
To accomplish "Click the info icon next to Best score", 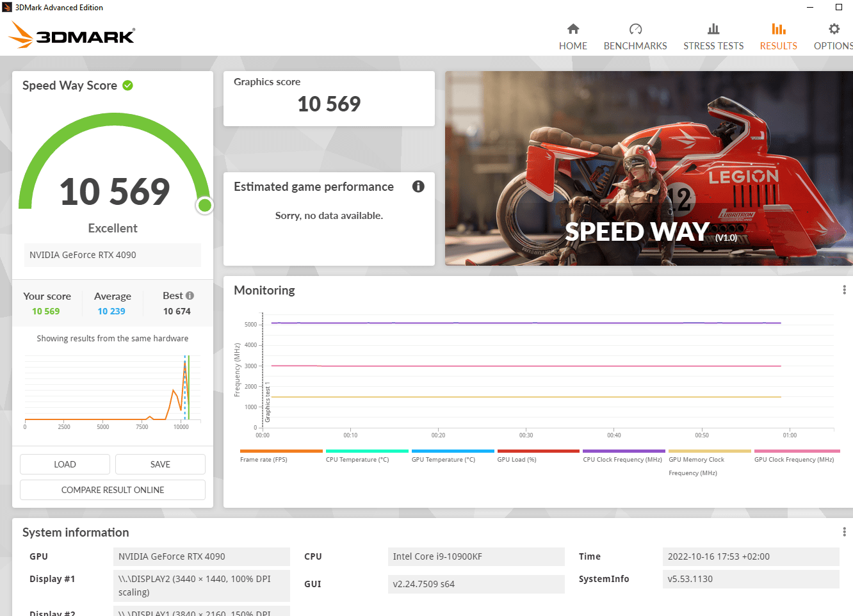I will tap(190, 296).
